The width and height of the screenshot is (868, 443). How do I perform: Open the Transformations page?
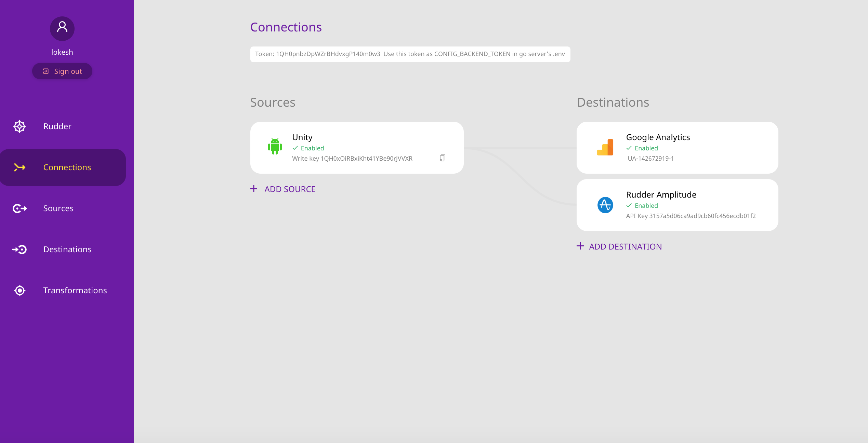(x=75, y=290)
